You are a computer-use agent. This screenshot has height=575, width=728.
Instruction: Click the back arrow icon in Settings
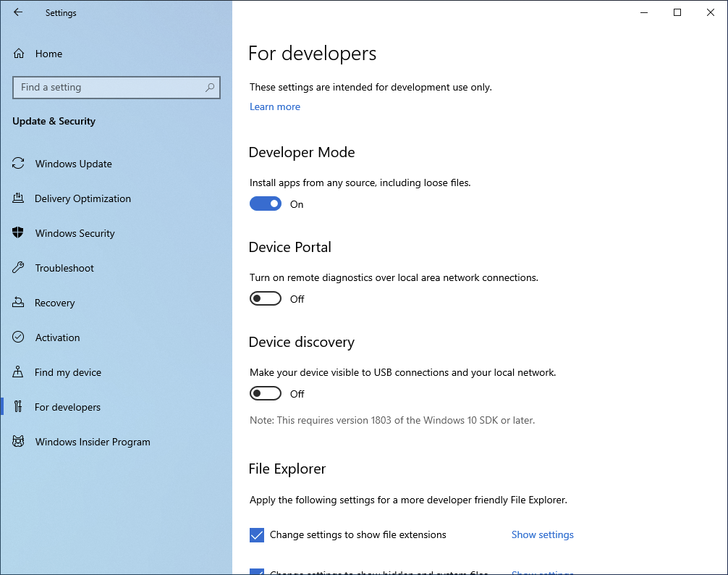(x=18, y=12)
